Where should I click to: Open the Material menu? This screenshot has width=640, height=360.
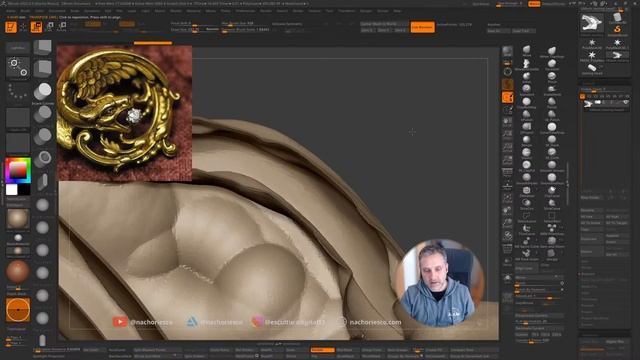coord(193,11)
